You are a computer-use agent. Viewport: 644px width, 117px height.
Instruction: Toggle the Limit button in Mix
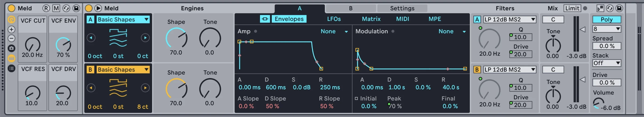pos(572,8)
